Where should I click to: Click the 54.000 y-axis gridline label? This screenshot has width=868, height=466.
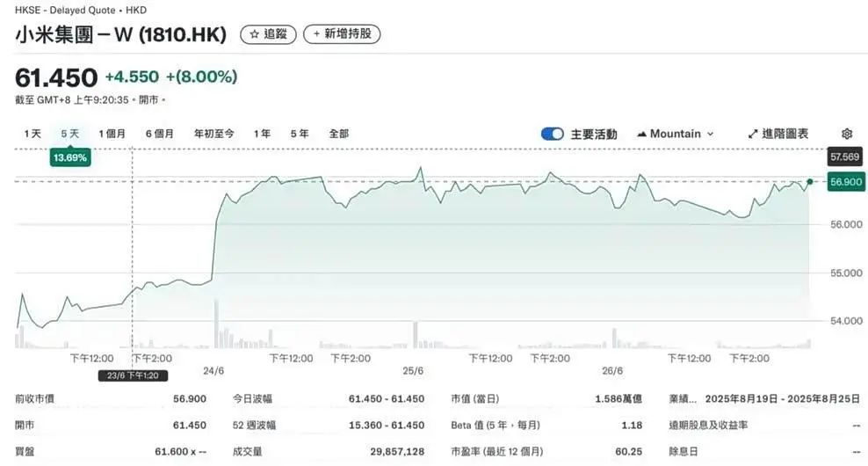(846, 321)
